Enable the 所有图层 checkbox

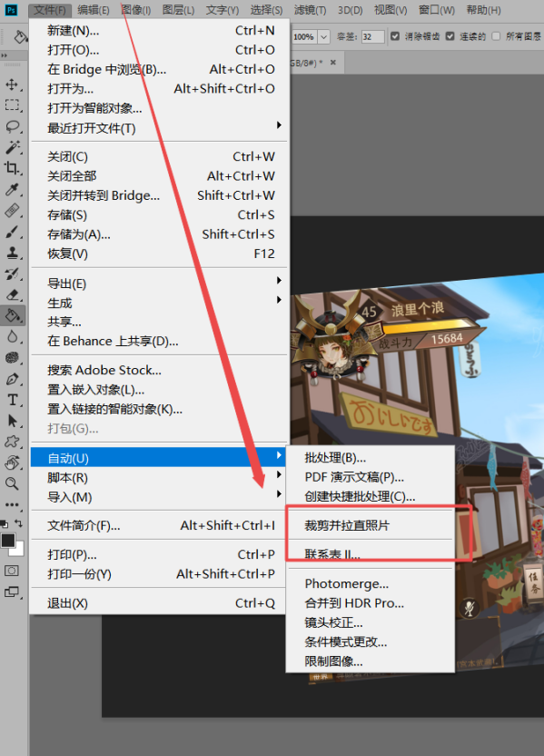(x=496, y=36)
